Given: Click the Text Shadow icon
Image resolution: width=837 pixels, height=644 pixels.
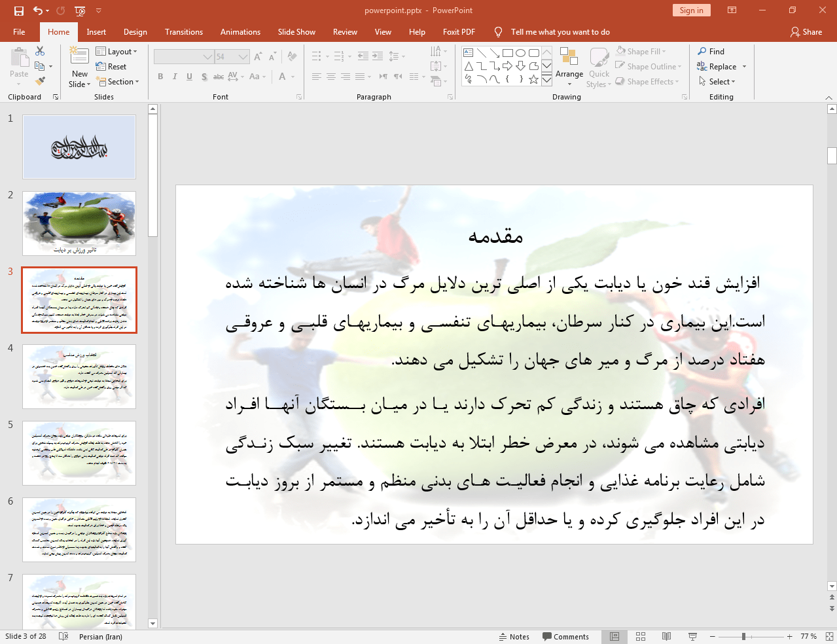Looking at the screenshot, I should point(204,77).
